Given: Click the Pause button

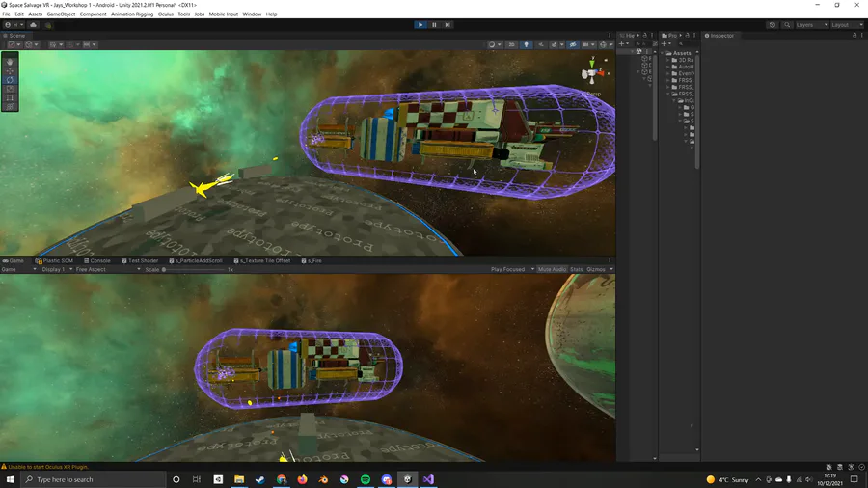Looking at the screenshot, I should pos(434,25).
